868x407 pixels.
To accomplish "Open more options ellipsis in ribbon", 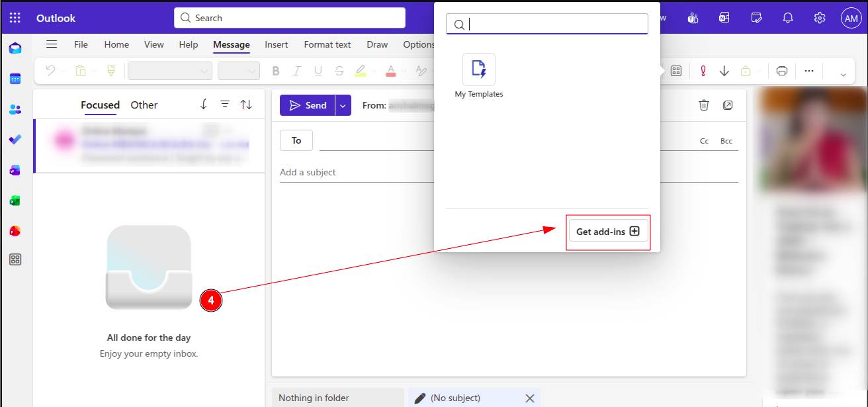I will pyautogui.click(x=808, y=71).
